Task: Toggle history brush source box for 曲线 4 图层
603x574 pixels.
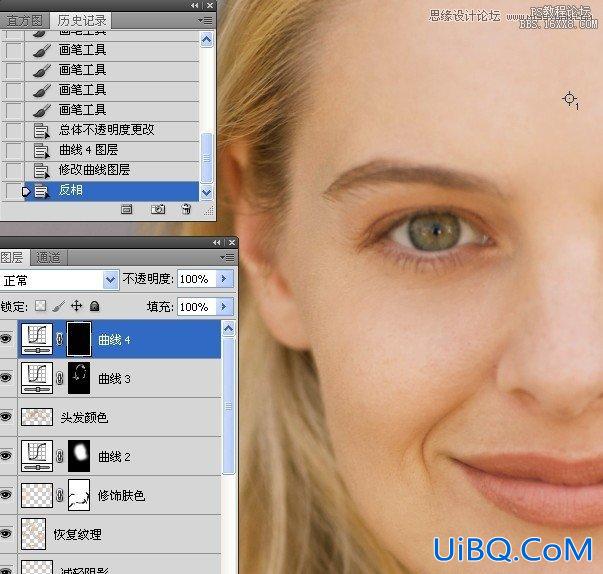Action: [x=14, y=150]
